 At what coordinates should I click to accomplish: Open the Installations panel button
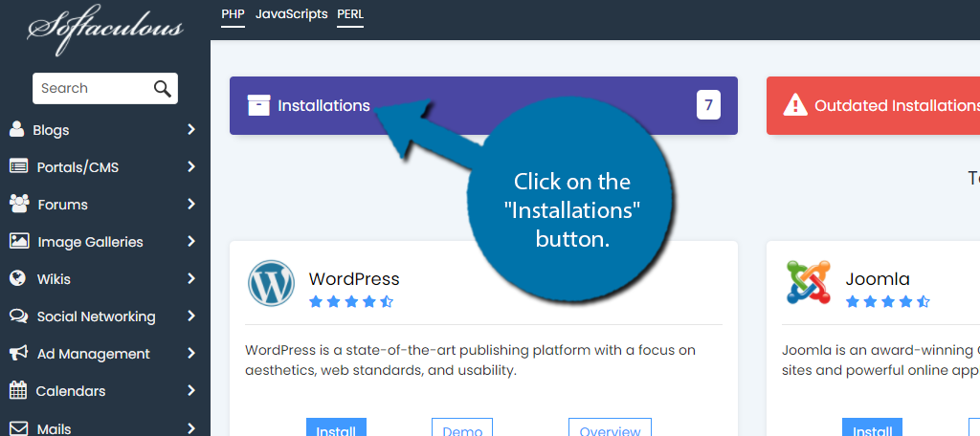323,106
